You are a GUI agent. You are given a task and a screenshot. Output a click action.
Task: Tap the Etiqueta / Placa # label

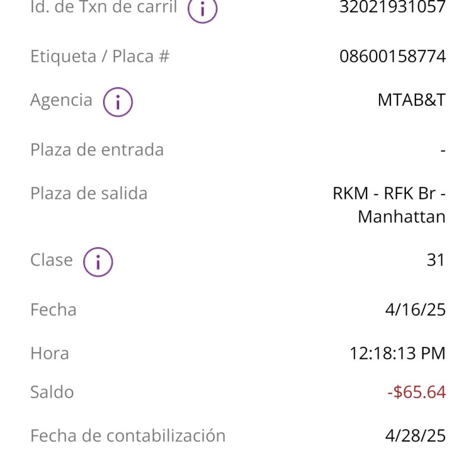(x=100, y=57)
